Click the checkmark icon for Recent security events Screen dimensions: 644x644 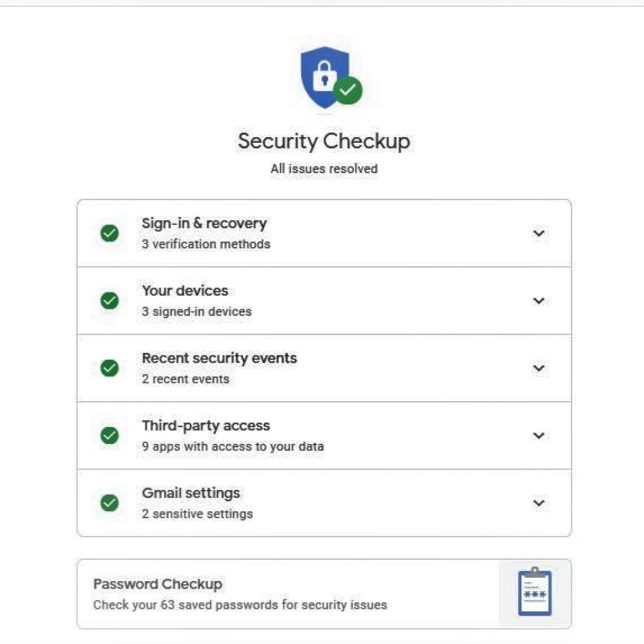(x=109, y=368)
